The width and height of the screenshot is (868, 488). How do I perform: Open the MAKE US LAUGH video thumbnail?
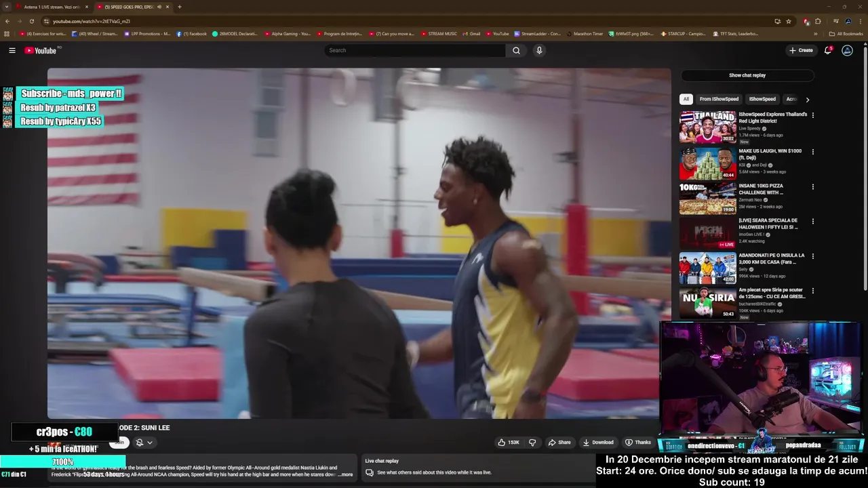(707, 163)
